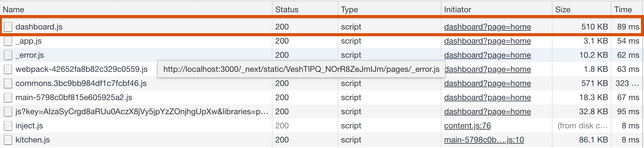This screenshot has width=644, height=148.
Task: Click the kitchen.js file icon
Action: tap(8, 140)
